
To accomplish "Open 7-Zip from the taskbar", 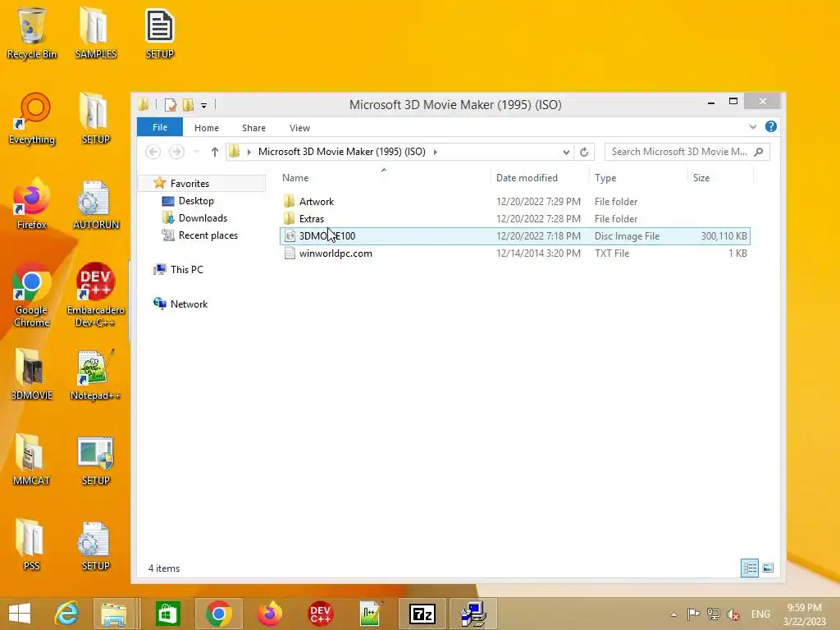I will pyautogui.click(x=422, y=614).
